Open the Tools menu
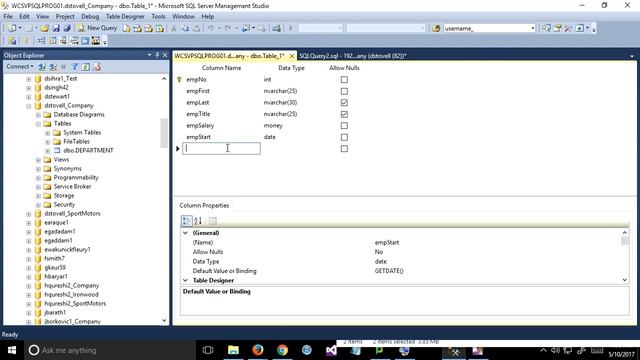The image size is (640, 360). pyautogui.click(x=158, y=16)
